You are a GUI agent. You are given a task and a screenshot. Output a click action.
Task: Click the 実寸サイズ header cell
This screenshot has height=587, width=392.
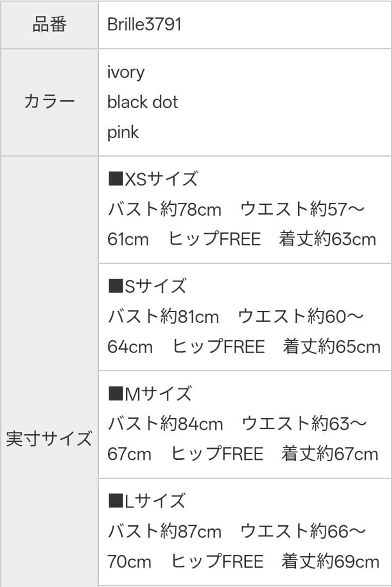tap(49, 439)
